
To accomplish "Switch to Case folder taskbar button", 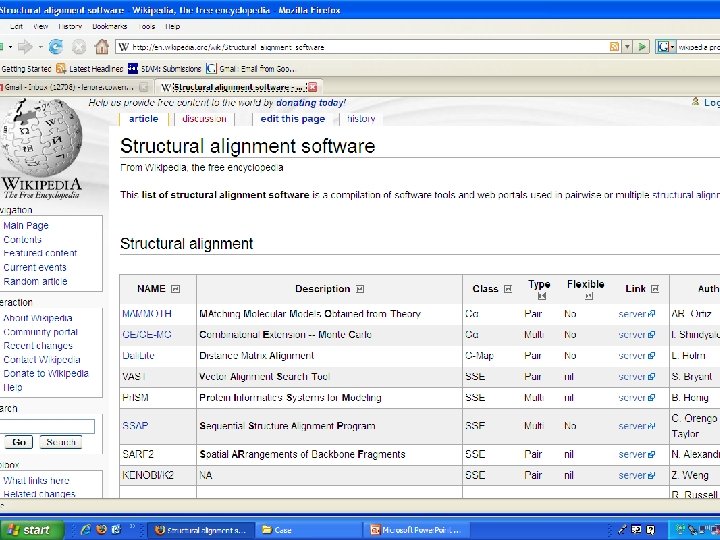I will pos(308,530).
